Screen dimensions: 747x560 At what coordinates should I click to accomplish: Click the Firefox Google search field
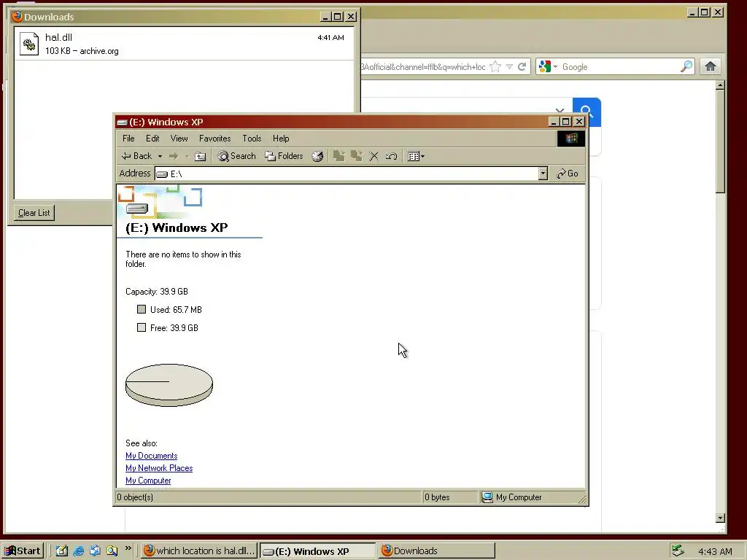(x=619, y=67)
